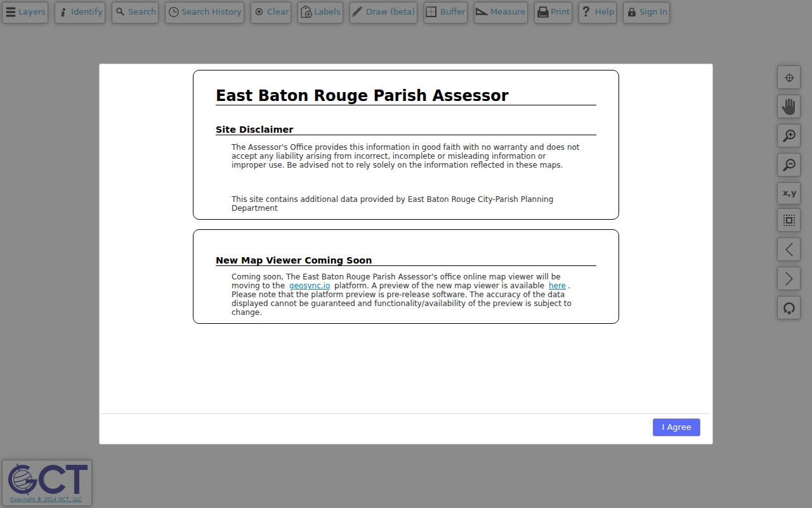Go to next map extent arrow
812x508 pixels.
pyautogui.click(x=789, y=278)
